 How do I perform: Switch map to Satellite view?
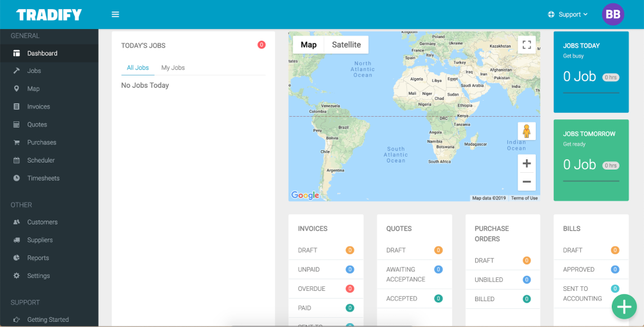346,45
